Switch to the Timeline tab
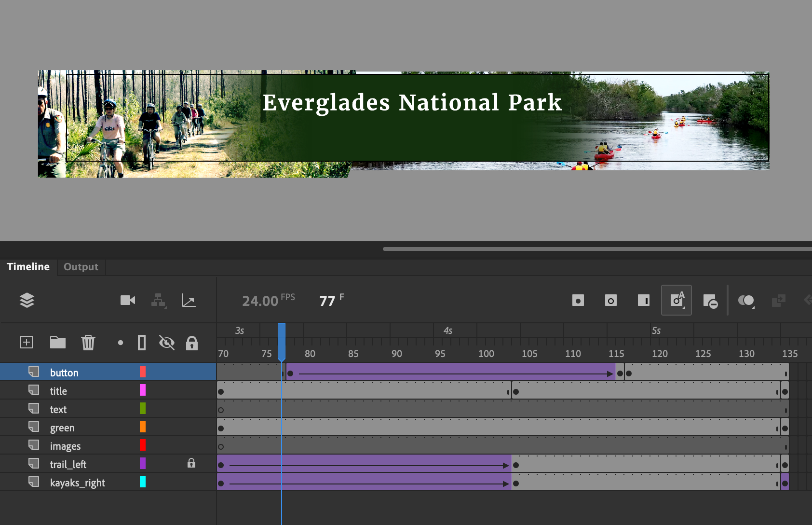This screenshot has width=812, height=525. click(x=28, y=267)
